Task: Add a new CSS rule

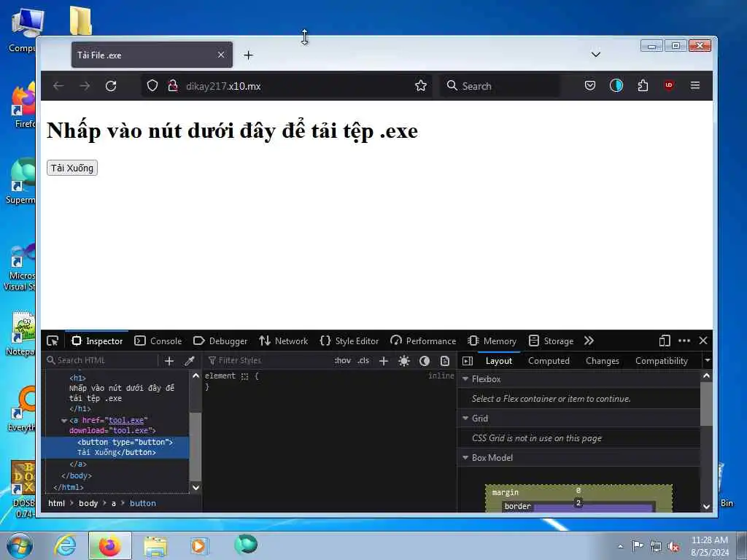Action: coord(384,361)
